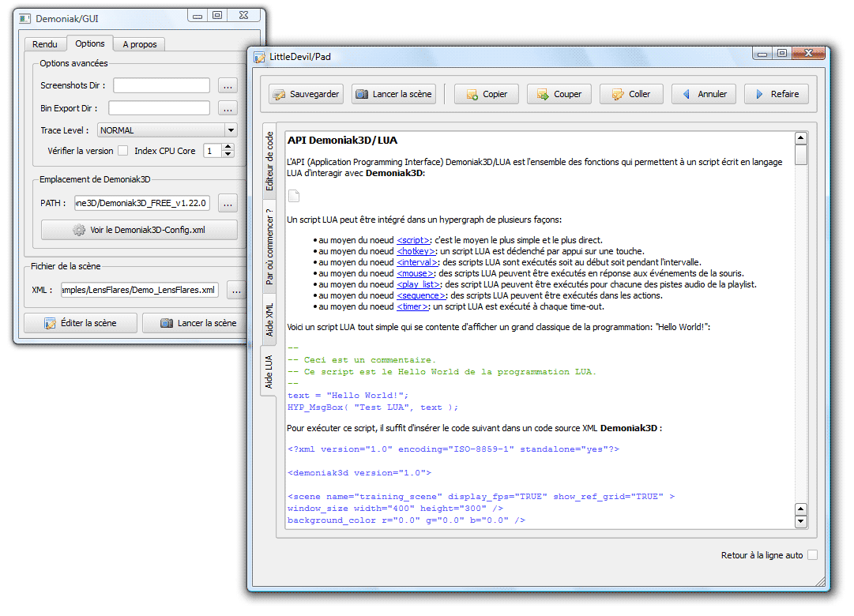Follow the <sequence> node link
The height and width of the screenshot is (616, 854).
422,295
